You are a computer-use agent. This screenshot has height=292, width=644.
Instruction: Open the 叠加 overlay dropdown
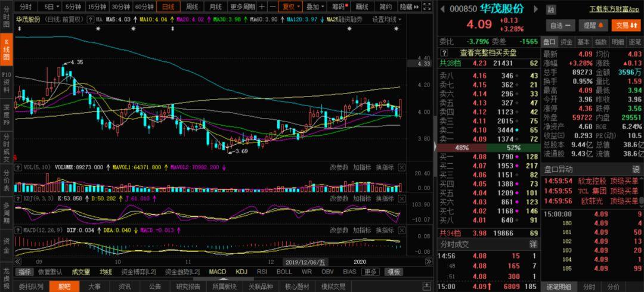click(x=315, y=7)
